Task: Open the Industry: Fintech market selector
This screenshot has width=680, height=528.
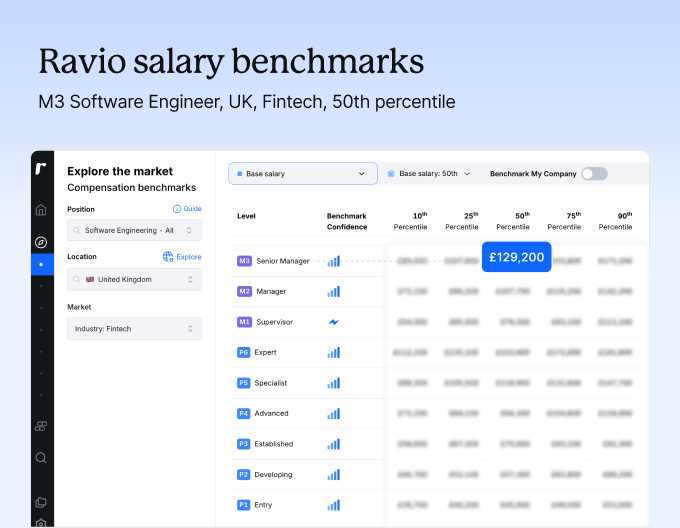Action: pyautogui.click(x=134, y=329)
